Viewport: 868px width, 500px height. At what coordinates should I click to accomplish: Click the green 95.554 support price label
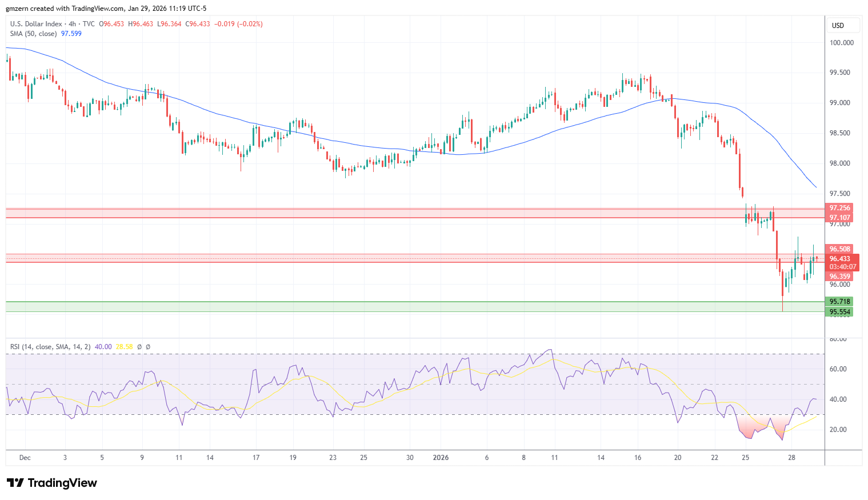(840, 312)
